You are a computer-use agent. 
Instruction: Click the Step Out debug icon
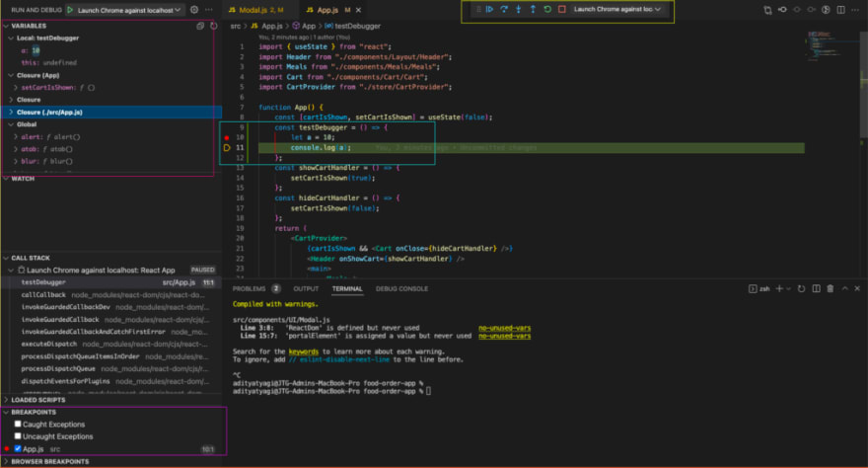[x=533, y=9]
